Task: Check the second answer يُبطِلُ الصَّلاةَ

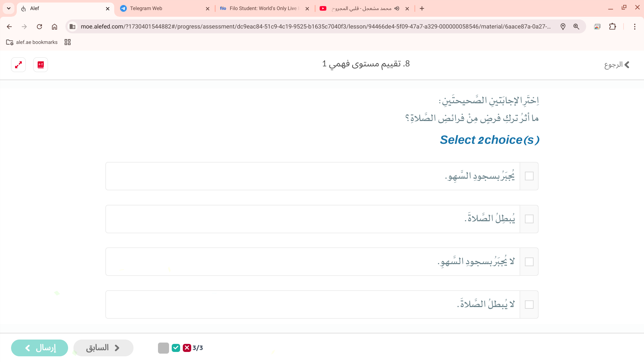Action: tap(529, 219)
